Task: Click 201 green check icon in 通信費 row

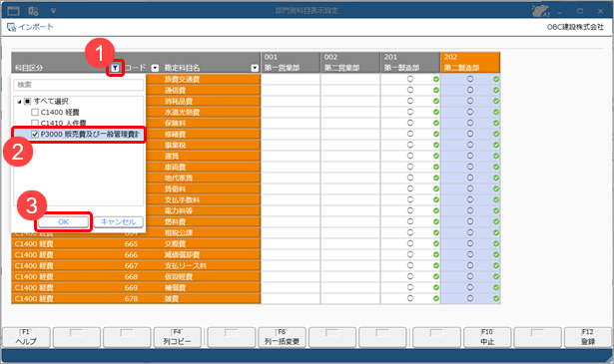Action: tap(436, 90)
